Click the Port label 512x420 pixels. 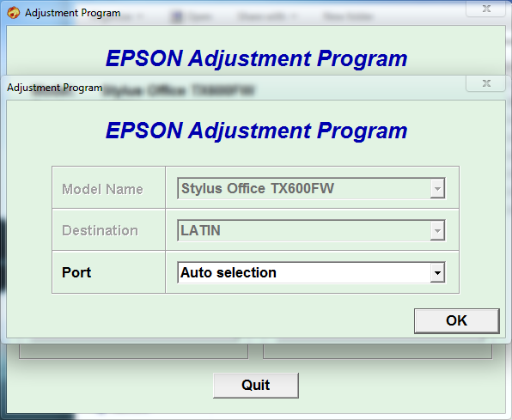point(76,272)
